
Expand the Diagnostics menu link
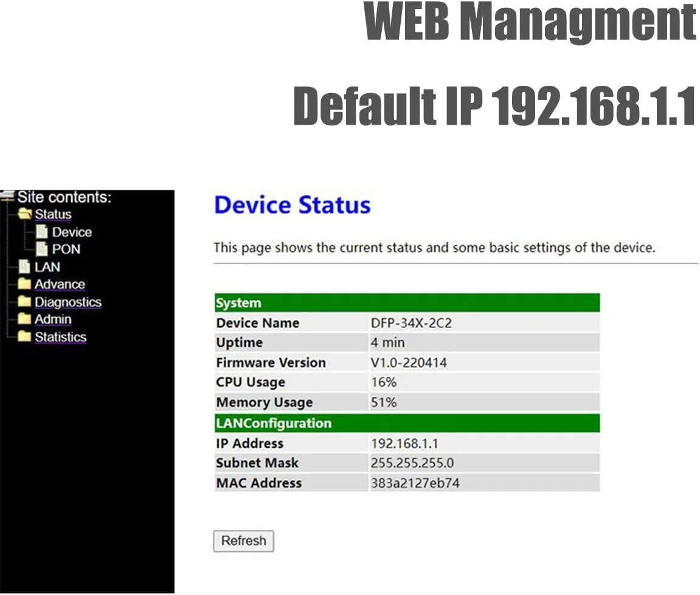(x=68, y=302)
